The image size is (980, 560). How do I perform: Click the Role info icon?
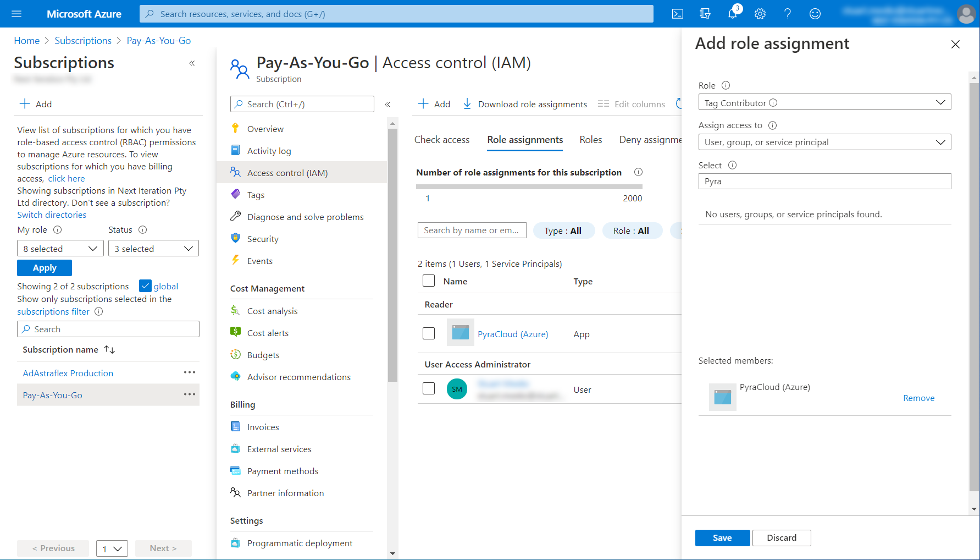tap(726, 85)
